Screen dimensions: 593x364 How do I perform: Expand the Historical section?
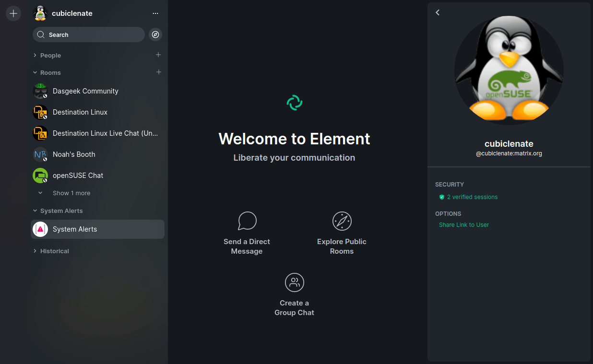51,251
